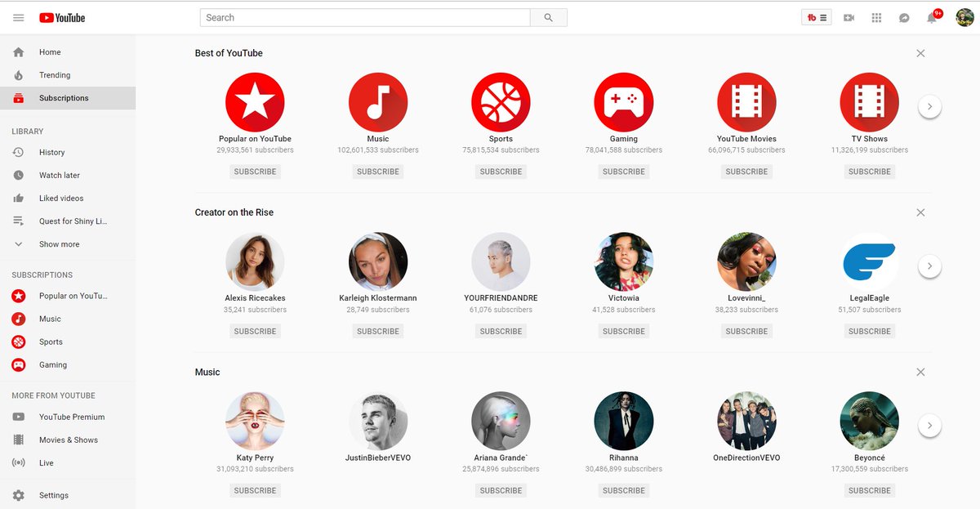Open Liked videos playlist
Screen dimensions: 980x509
[68, 198]
